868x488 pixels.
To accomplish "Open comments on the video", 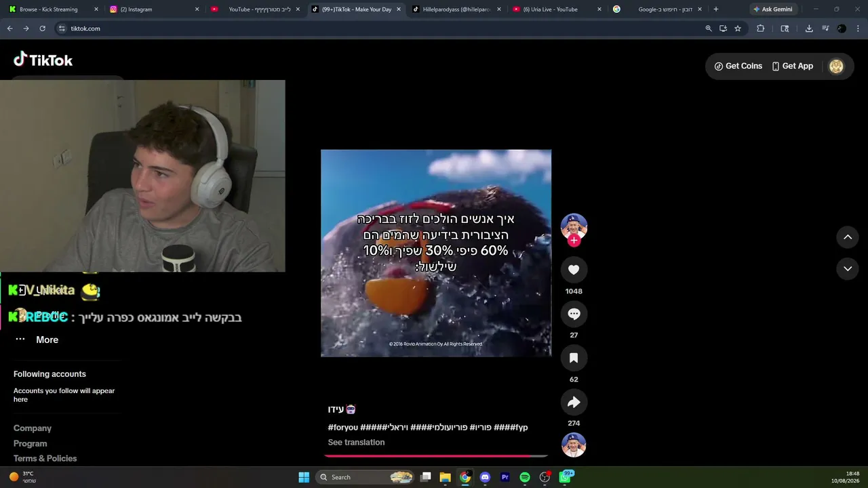I will coord(574,314).
